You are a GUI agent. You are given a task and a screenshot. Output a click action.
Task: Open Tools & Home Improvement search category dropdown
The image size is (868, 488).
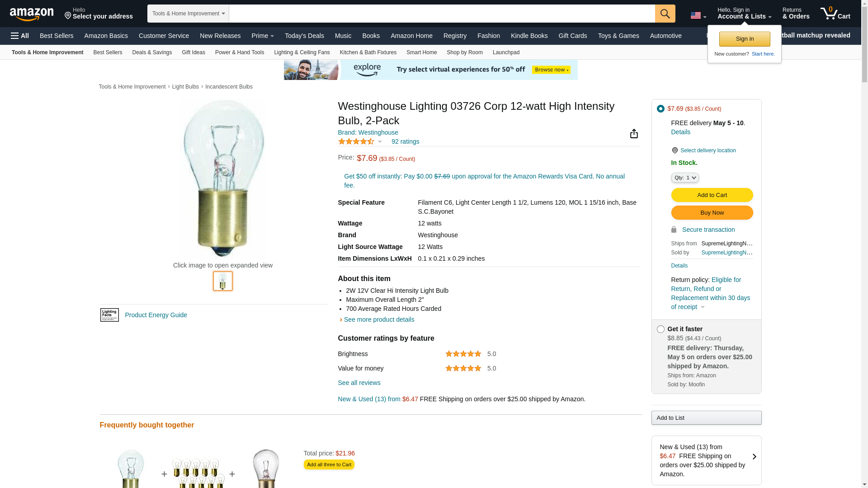point(188,14)
